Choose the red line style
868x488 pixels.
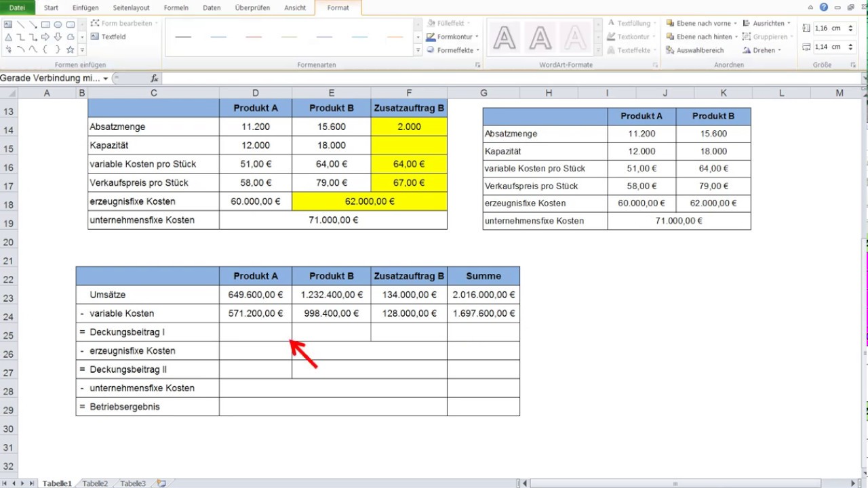click(254, 37)
